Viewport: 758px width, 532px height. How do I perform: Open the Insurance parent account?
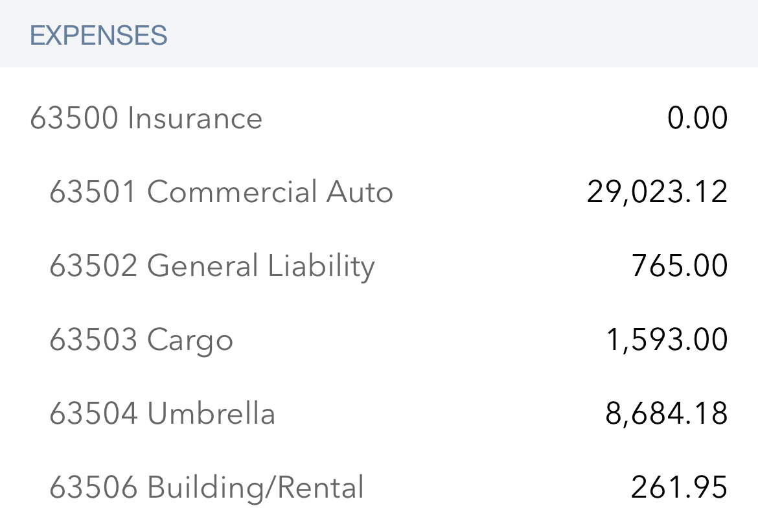pos(194,119)
